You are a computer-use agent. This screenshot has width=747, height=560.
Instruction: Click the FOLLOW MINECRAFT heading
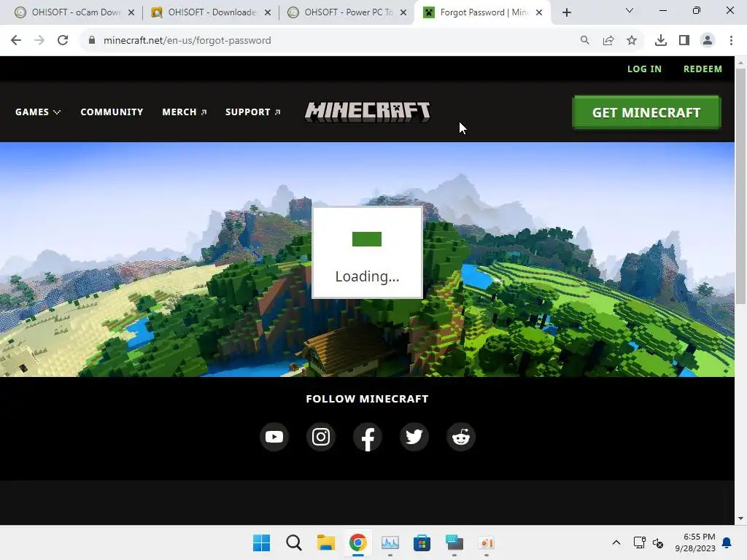coord(368,399)
